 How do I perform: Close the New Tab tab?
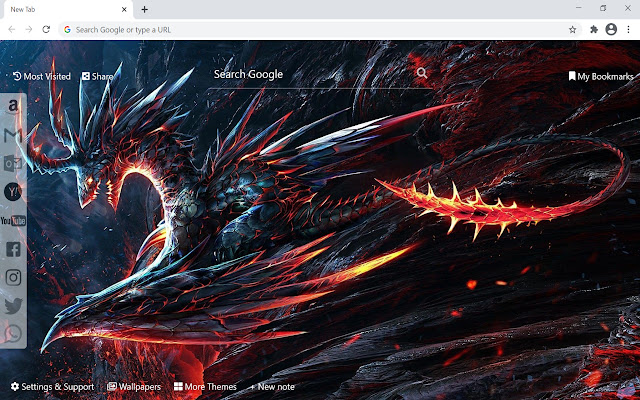[x=124, y=9]
